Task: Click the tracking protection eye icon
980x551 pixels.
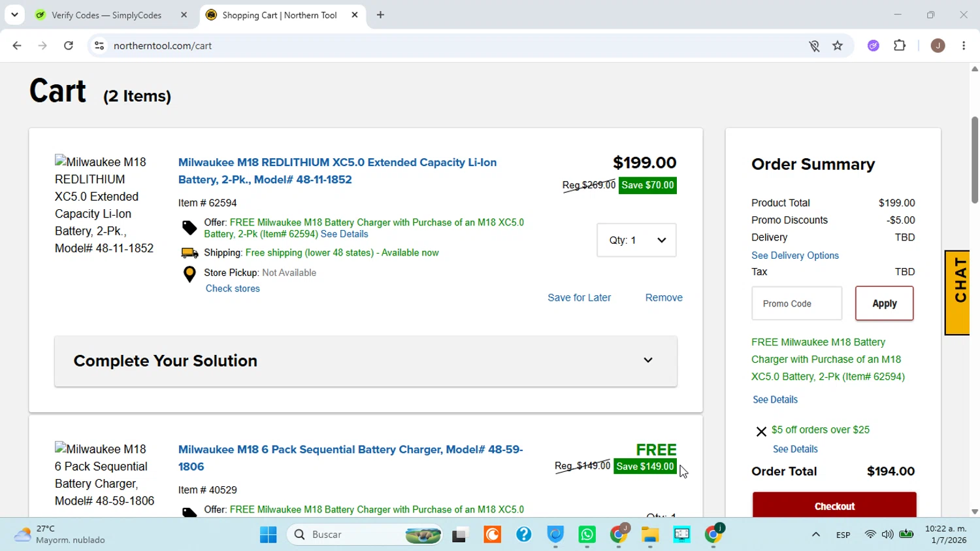Action: 814,46
